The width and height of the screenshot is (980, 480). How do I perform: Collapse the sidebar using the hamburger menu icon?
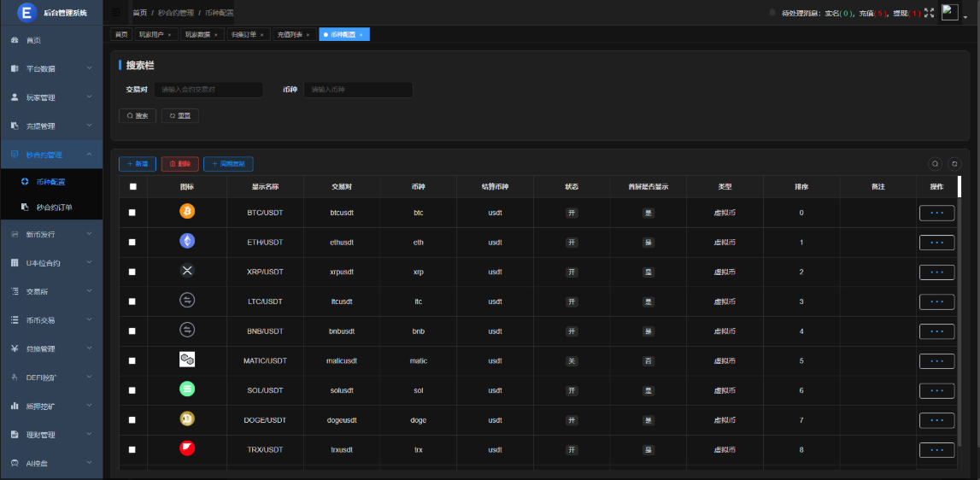tap(116, 13)
